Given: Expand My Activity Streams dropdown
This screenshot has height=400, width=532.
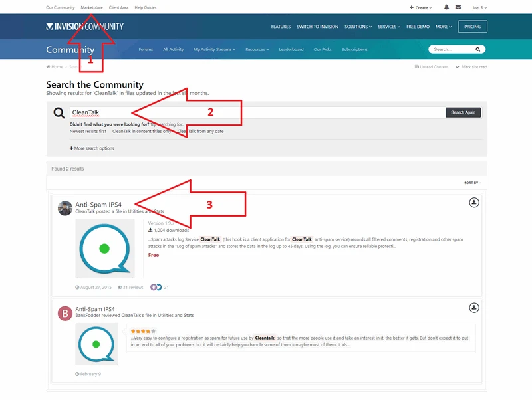Looking at the screenshot, I should 214,49.
